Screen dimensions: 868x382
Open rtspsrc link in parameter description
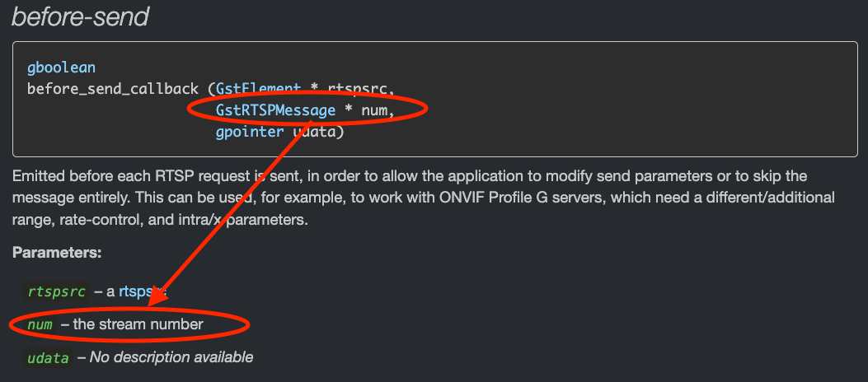tap(143, 291)
